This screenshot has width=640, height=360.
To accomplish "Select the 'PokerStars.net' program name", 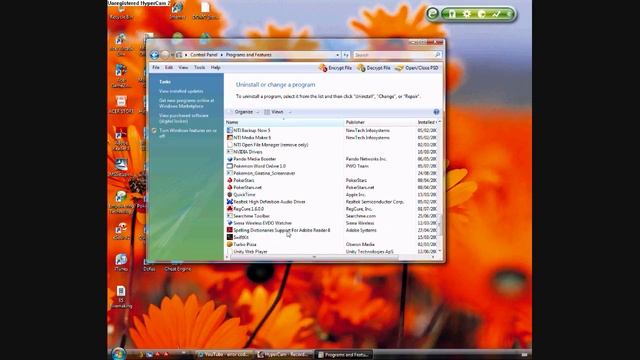I will [247, 187].
